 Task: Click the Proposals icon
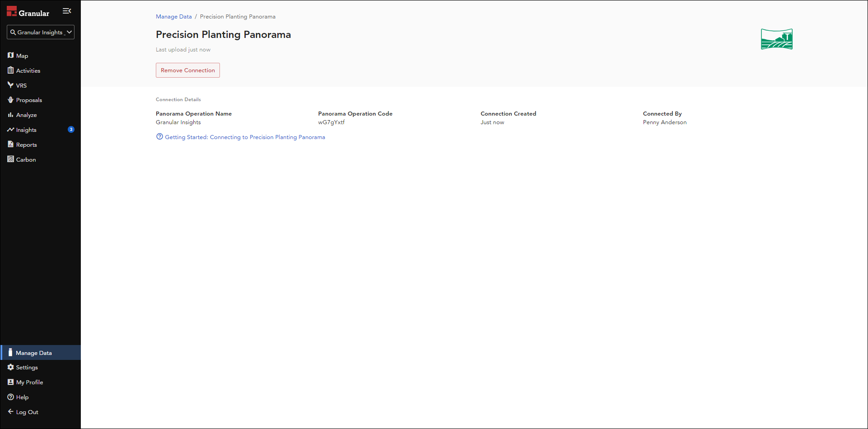pyautogui.click(x=10, y=100)
